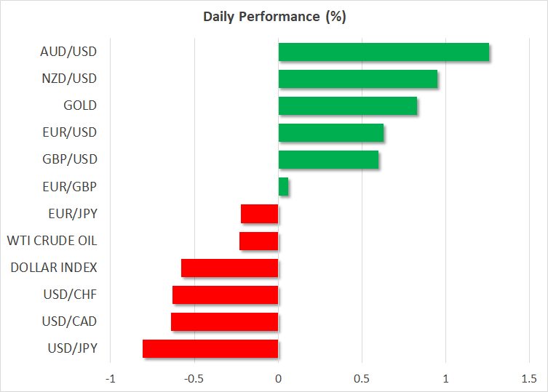Screen dimensions: 548x392
Task: Select the red EUR/JPY bar
Action: (260, 214)
